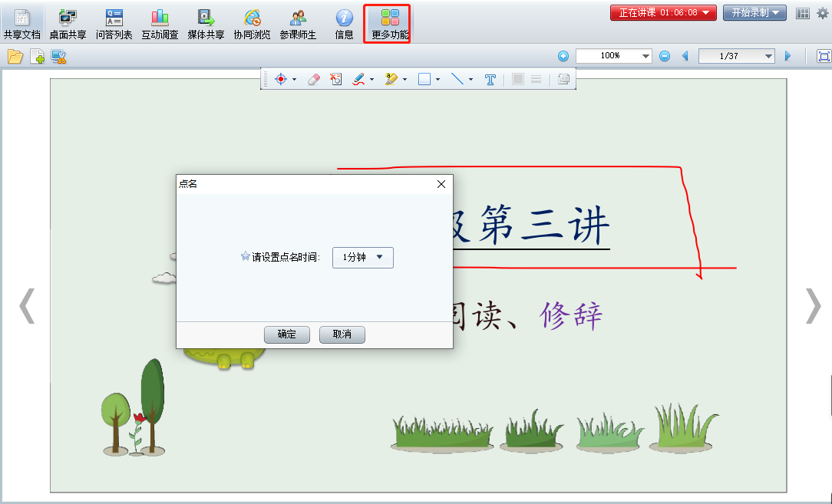The width and height of the screenshot is (832, 504).
Task: Expand the laser pointer options arrow
Action: (x=295, y=80)
